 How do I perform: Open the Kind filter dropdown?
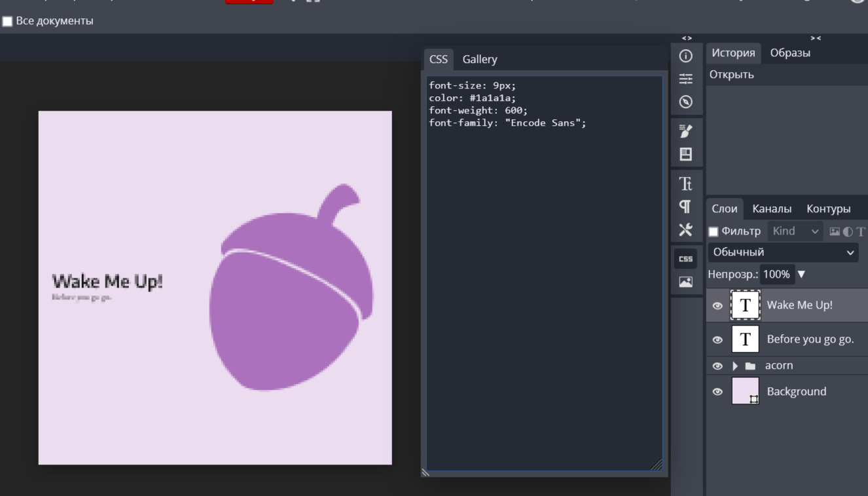(795, 231)
